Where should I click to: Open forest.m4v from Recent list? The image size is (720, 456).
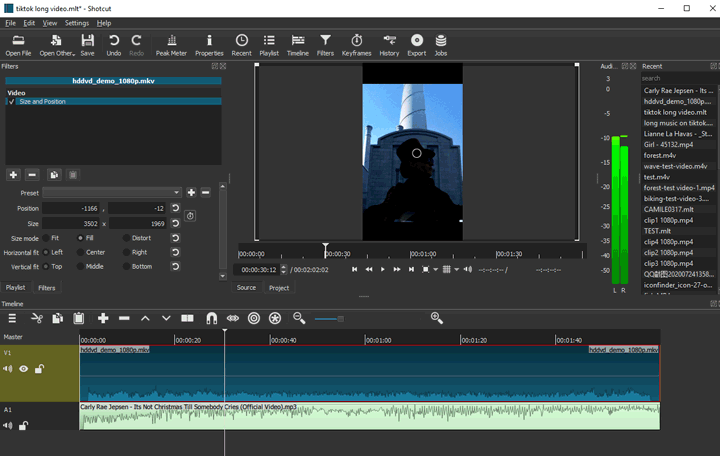pos(659,155)
